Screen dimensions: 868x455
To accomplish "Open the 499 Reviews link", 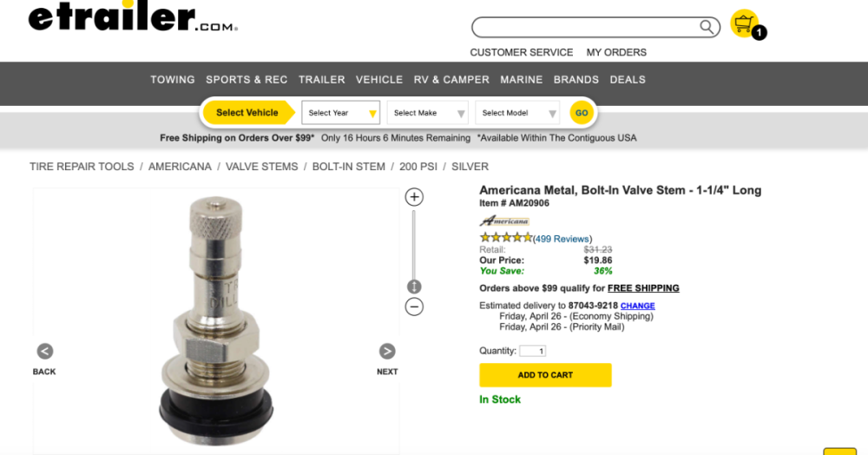I will coord(562,239).
